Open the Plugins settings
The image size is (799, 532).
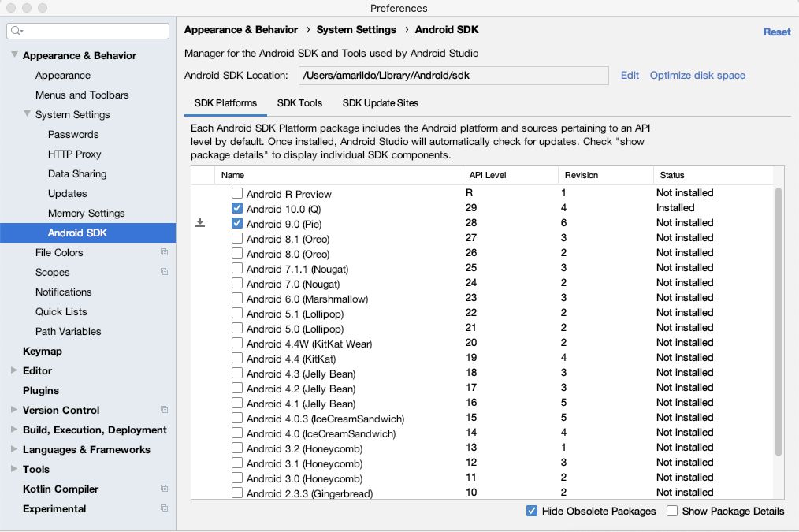[41, 390]
